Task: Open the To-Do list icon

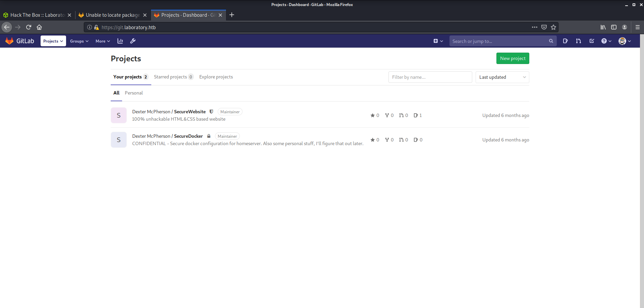Action: (x=592, y=41)
